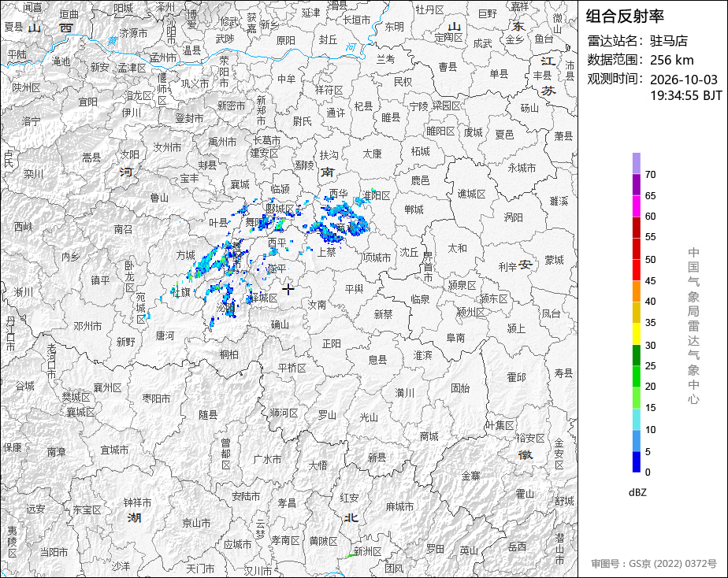The width and height of the screenshot is (728, 578).
Task: Click the dBZ unit label under the legend
Action: pyautogui.click(x=637, y=492)
